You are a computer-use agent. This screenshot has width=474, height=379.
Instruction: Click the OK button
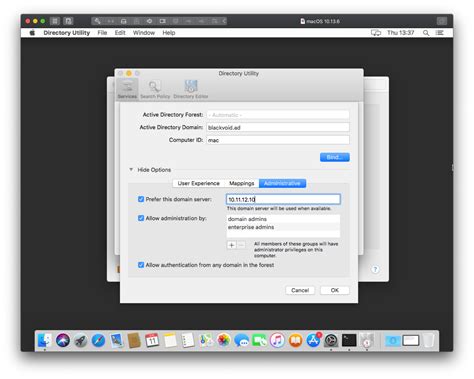point(335,290)
